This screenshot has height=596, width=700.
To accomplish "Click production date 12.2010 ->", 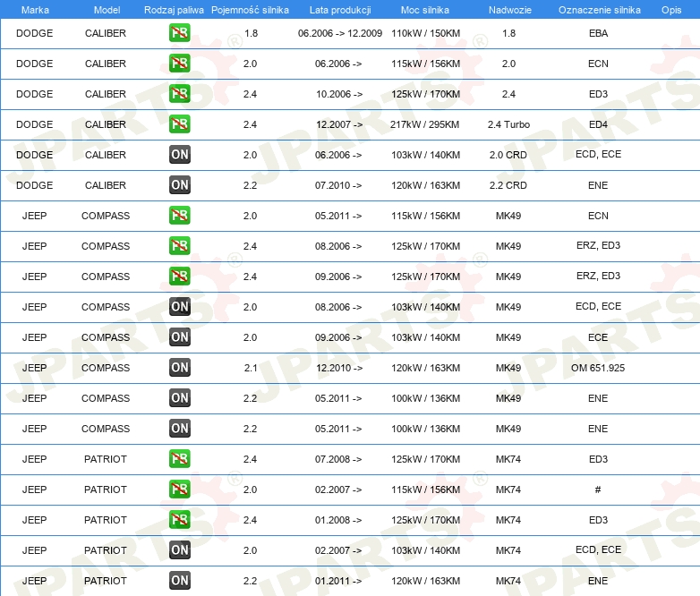I will click(x=339, y=368).
